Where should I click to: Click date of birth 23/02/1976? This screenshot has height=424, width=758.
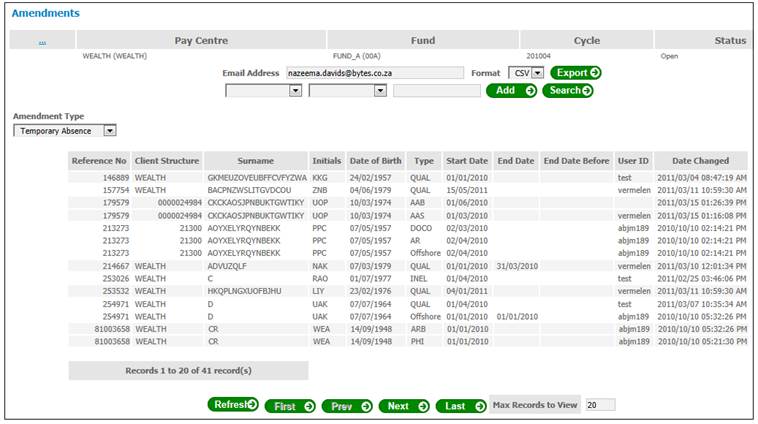tap(371, 291)
